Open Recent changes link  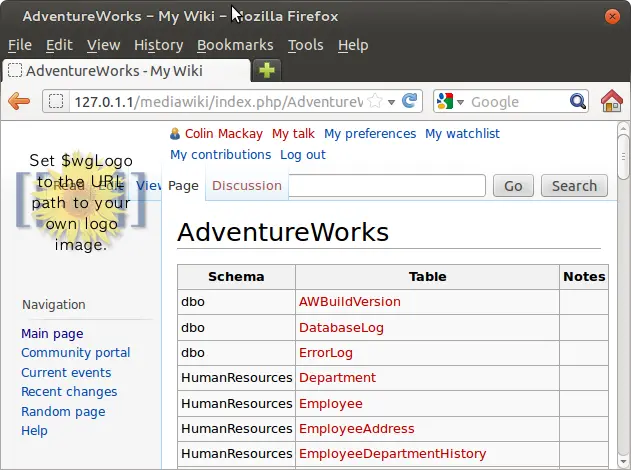coord(69,392)
